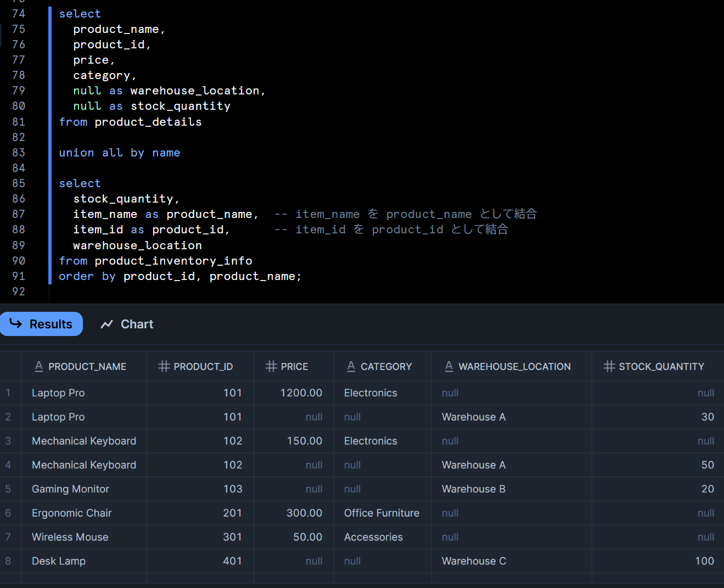This screenshot has width=724, height=588.
Task: Click the 'order by product_id, product_name;' line
Action: (x=180, y=276)
